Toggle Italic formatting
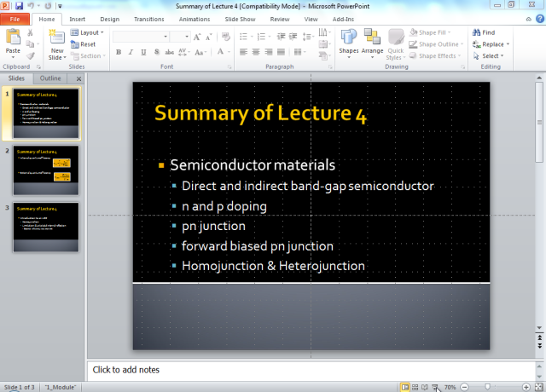 (x=131, y=52)
